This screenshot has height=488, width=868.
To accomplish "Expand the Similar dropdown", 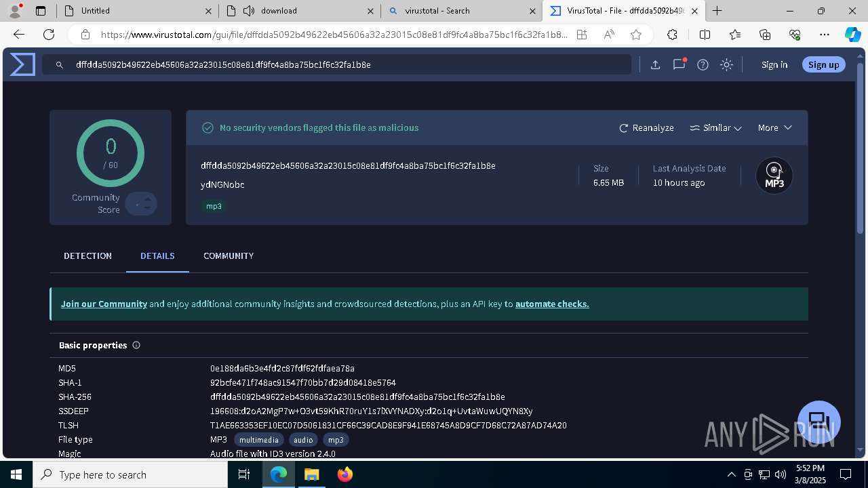I will pos(715,127).
